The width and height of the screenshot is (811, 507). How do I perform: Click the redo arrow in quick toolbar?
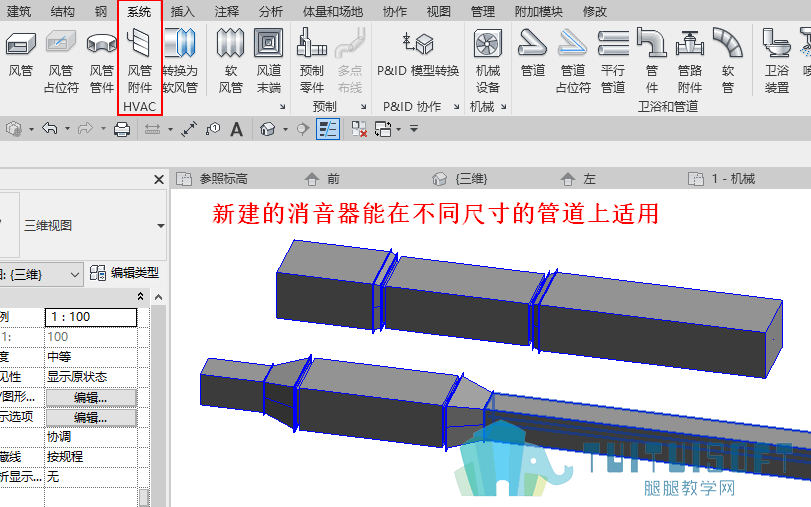coord(85,128)
